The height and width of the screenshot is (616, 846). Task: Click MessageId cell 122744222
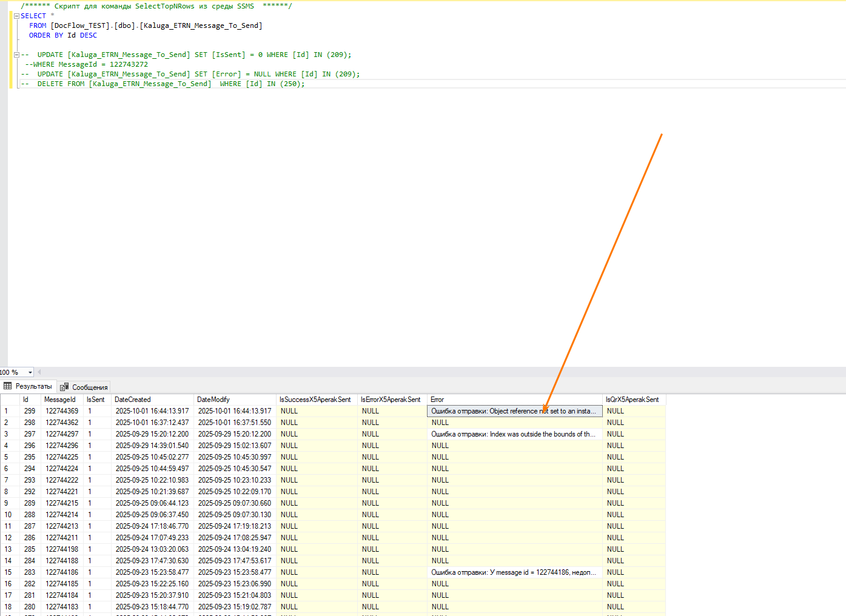62,480
